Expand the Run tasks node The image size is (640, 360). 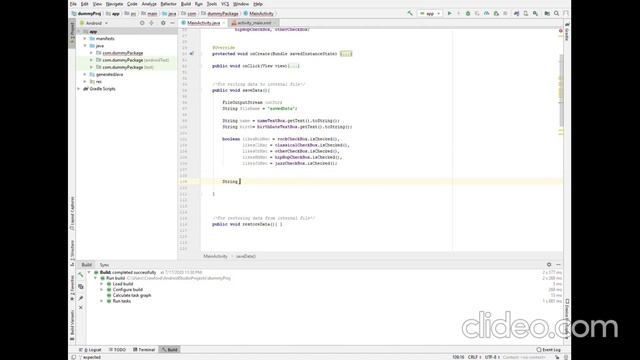(102, 301)
